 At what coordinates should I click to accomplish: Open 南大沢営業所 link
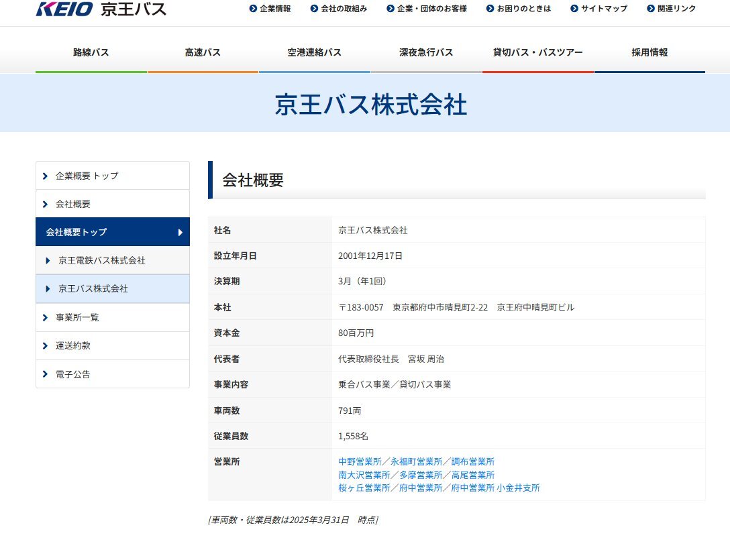pos(364,475)
